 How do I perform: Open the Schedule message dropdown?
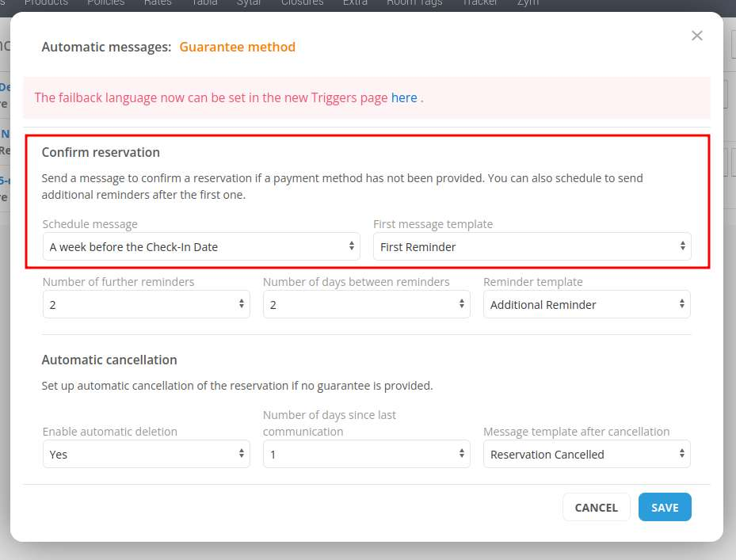tap(202, 247)
